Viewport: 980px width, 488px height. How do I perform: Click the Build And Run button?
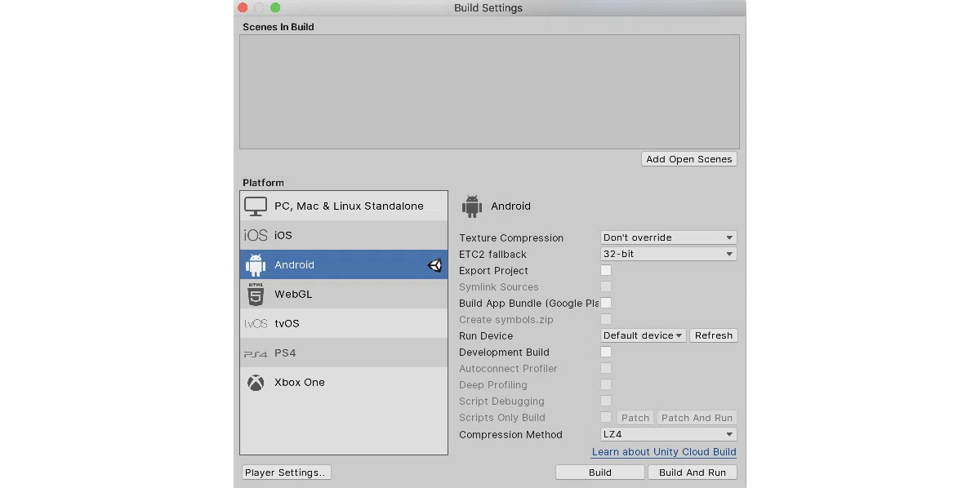(x=693, y=472)
